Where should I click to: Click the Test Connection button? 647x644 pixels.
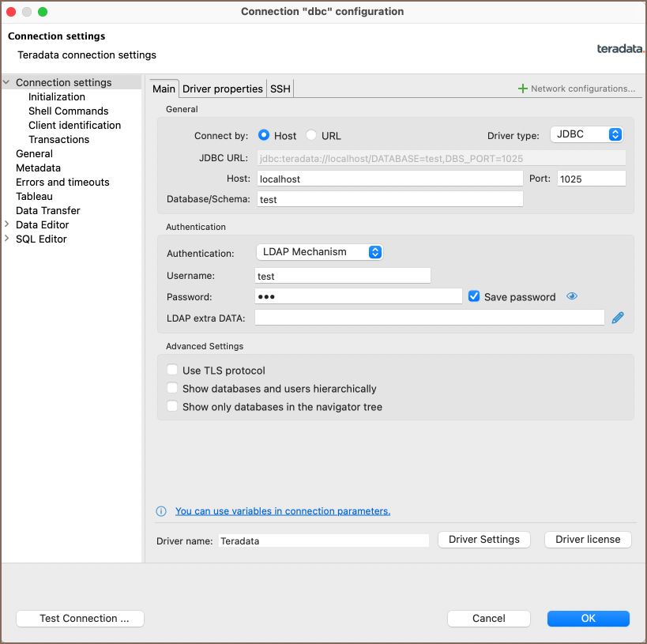(x=80, y=619)
